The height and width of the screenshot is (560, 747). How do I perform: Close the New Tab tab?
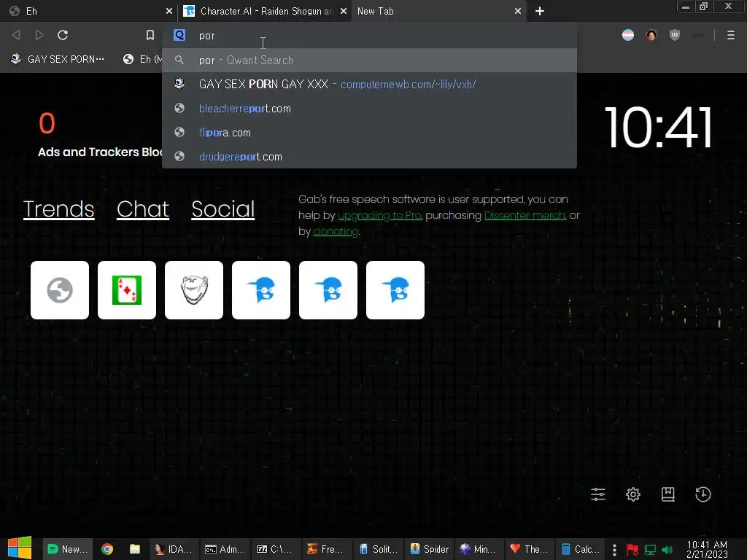pyautogui.click(x=518, y=11)
